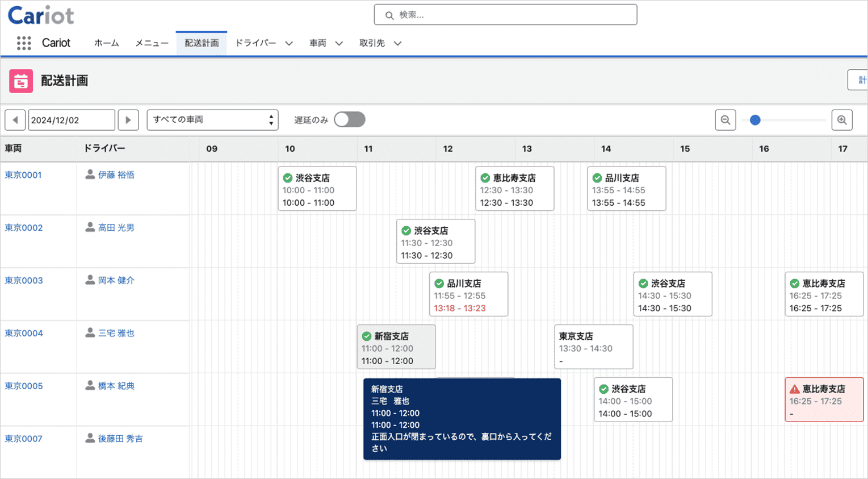Expand the 車両 menu chevron

[339, 43]
